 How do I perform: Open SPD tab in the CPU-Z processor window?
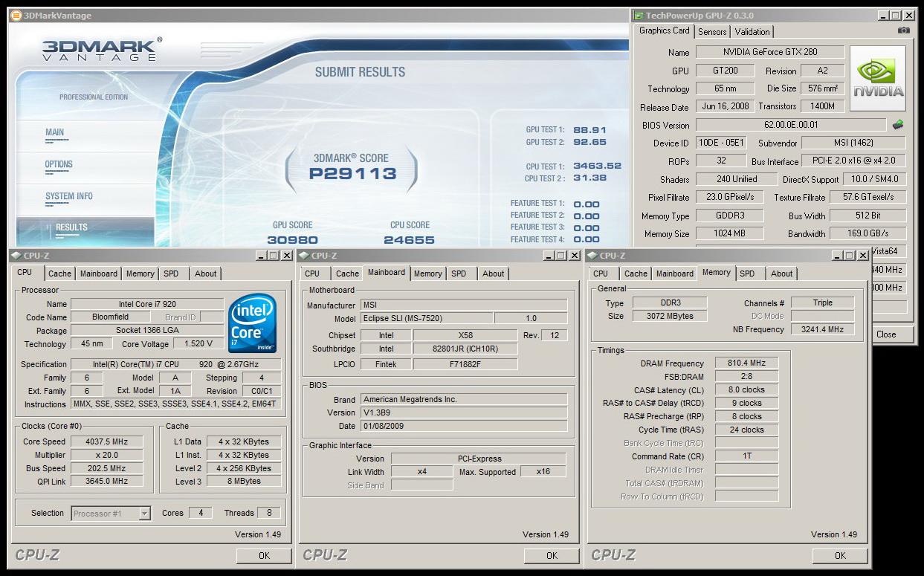click(171, 274)
